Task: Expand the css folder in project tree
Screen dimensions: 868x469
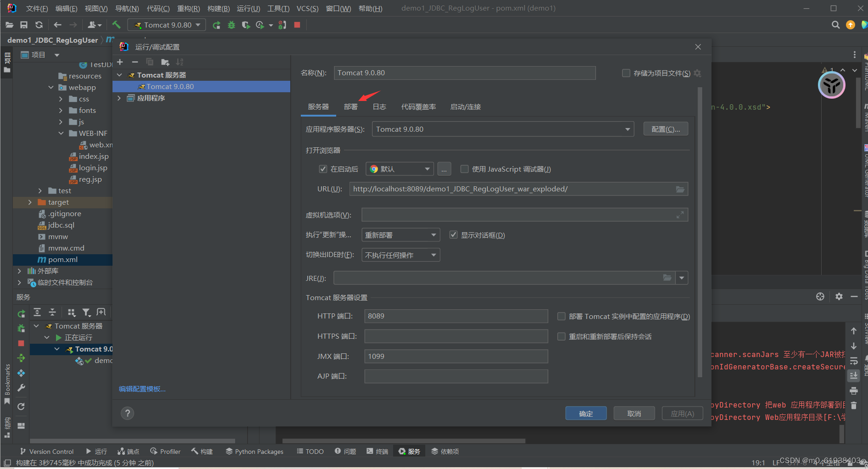Action: click(61, 99)
